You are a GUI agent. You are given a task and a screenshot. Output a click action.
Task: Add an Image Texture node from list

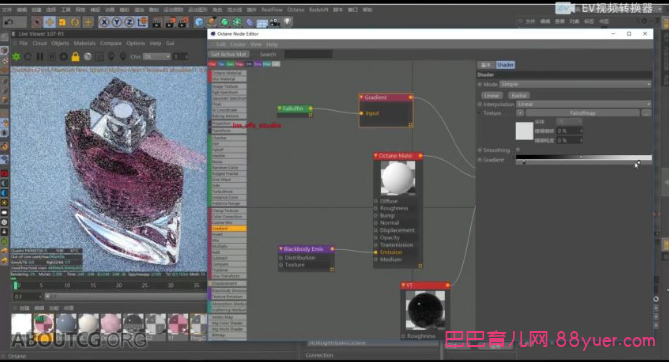pos(229,86)
